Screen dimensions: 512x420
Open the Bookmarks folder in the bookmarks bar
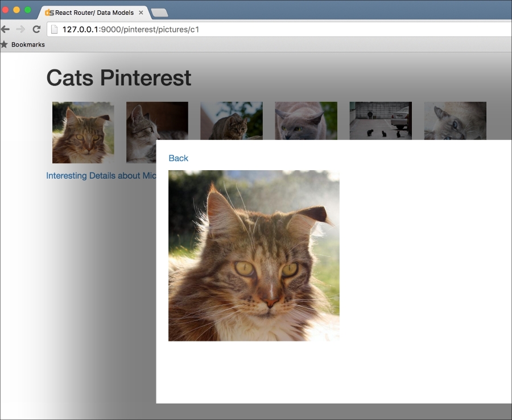coord(28,44)
